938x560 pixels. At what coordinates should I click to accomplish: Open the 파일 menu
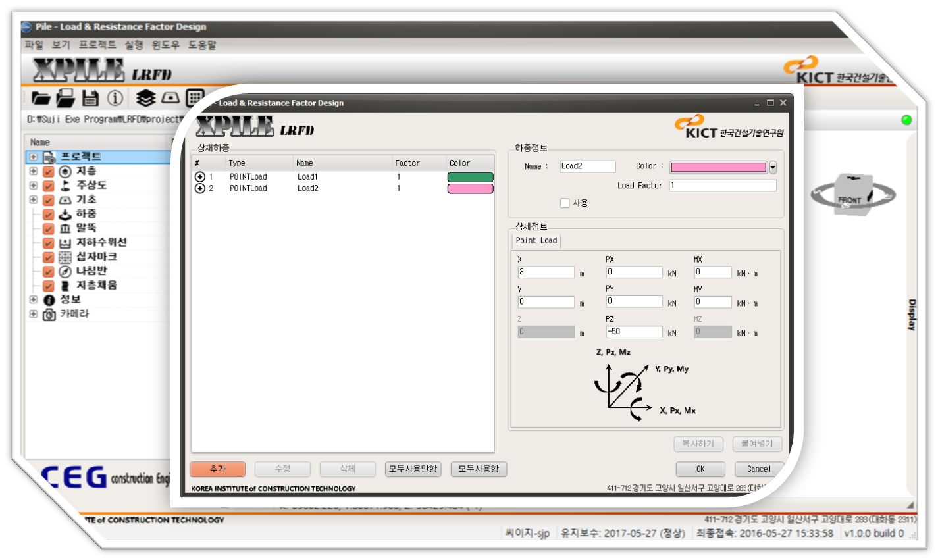pos(34,45)
